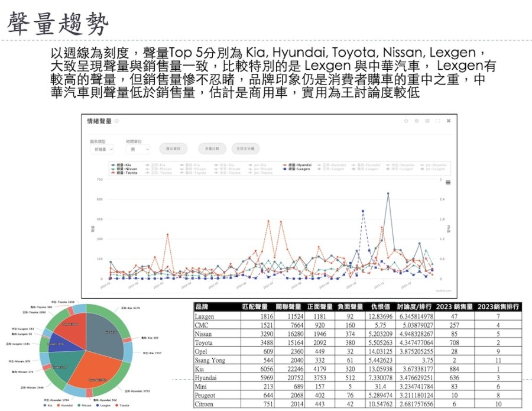Select the Opel cell in the table
532x411 pixels.
click(x=217, y=352)
